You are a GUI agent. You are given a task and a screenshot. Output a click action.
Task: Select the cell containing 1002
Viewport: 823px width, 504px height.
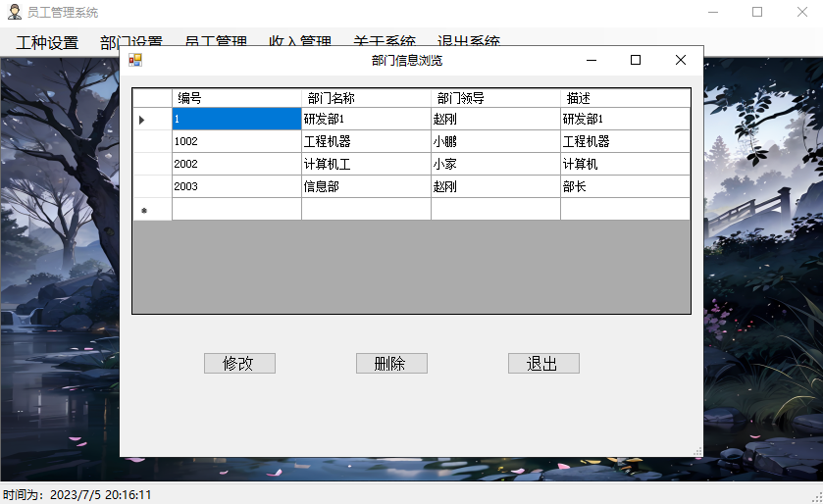236,141
